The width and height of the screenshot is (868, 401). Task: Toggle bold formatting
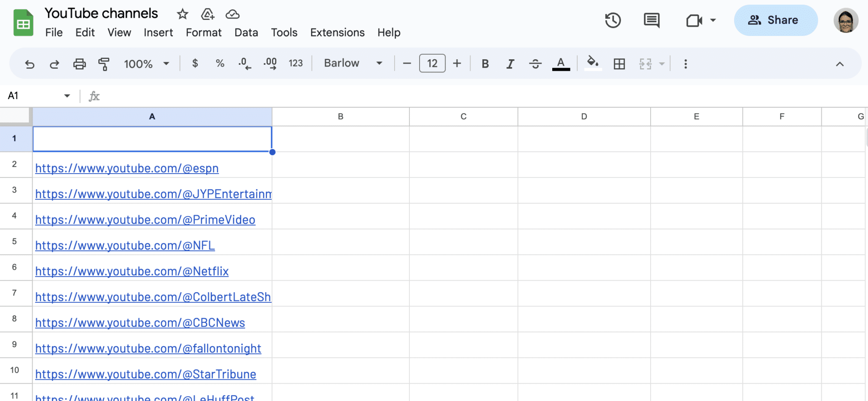point(485,64)
